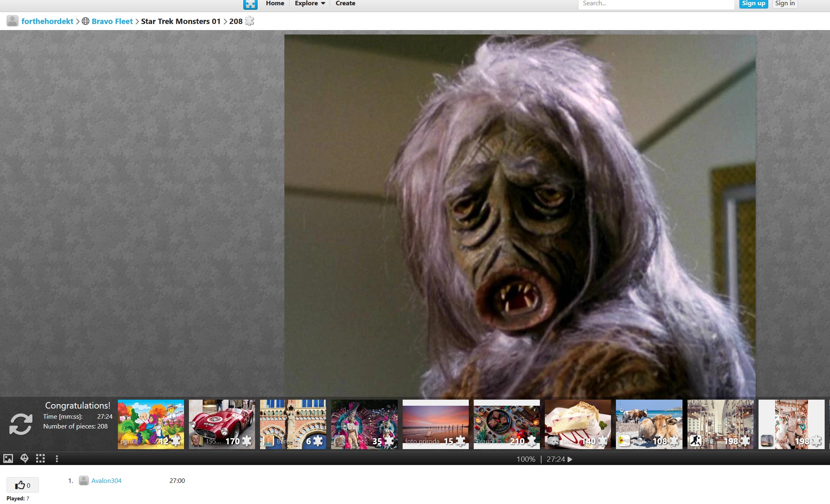Open the three-dot more options menu
Viewport: 830px width, 504px height.
tap(57, 459)
